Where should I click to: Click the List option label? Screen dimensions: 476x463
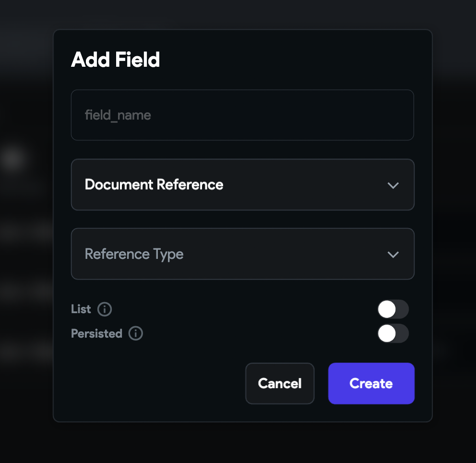pos(81,309)
